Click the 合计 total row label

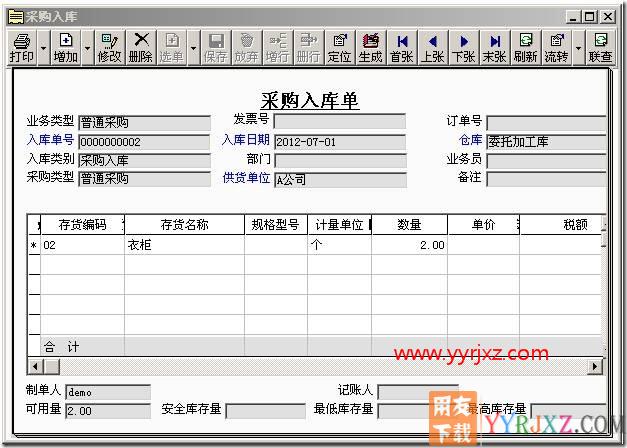[x=62, y=346]
